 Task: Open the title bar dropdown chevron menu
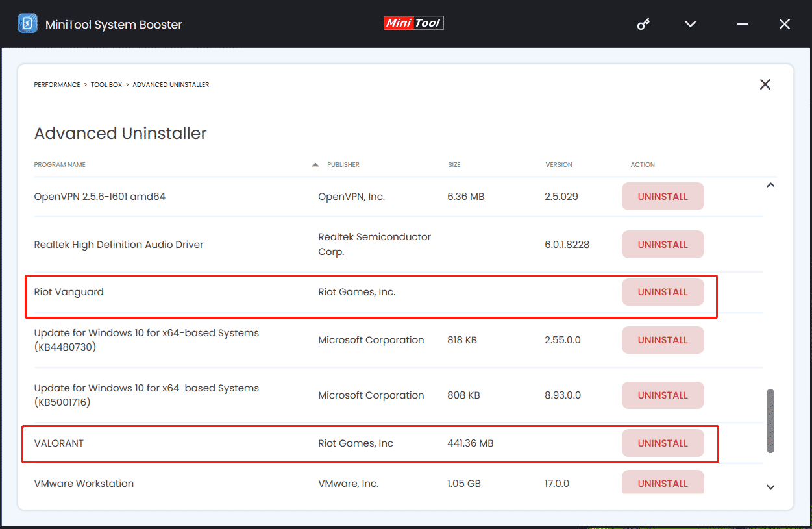[x=691, y=24]
